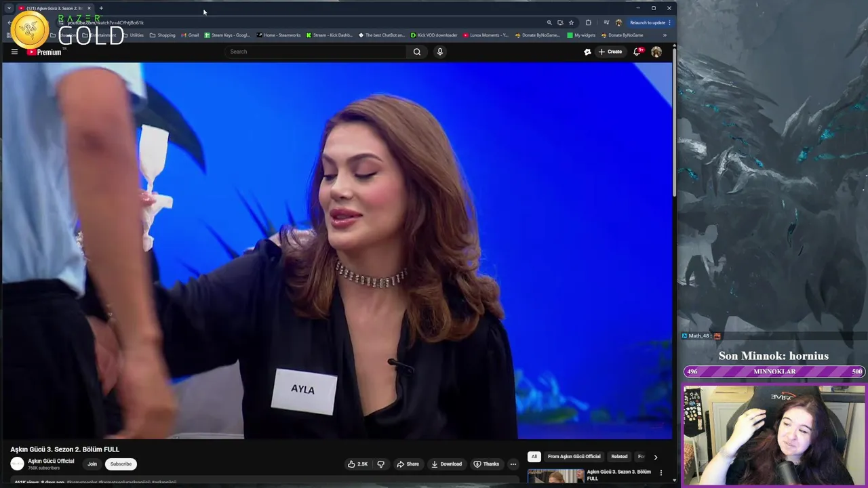Open the Steam Keys - Google bookmark

tap(228, 35)
